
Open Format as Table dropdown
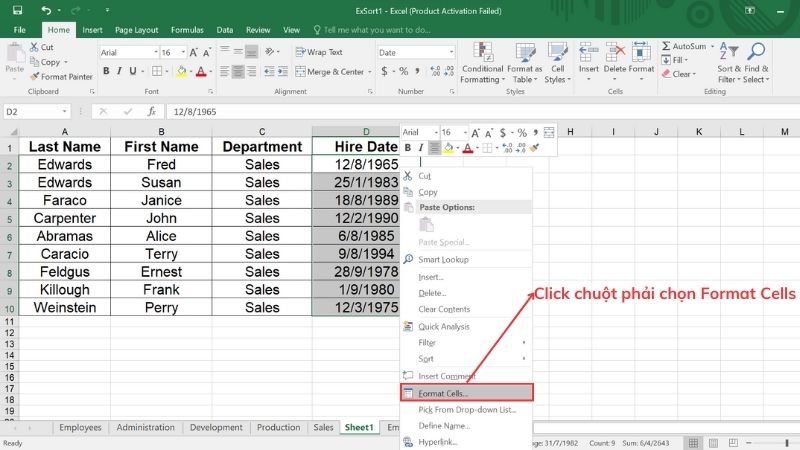[524, 63]
